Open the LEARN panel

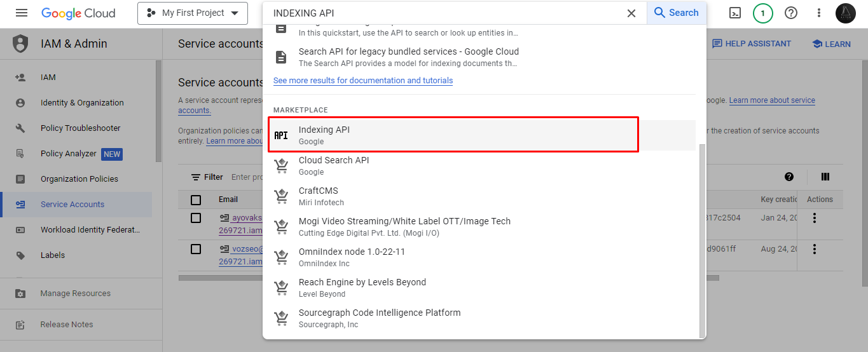pos(831,44)
